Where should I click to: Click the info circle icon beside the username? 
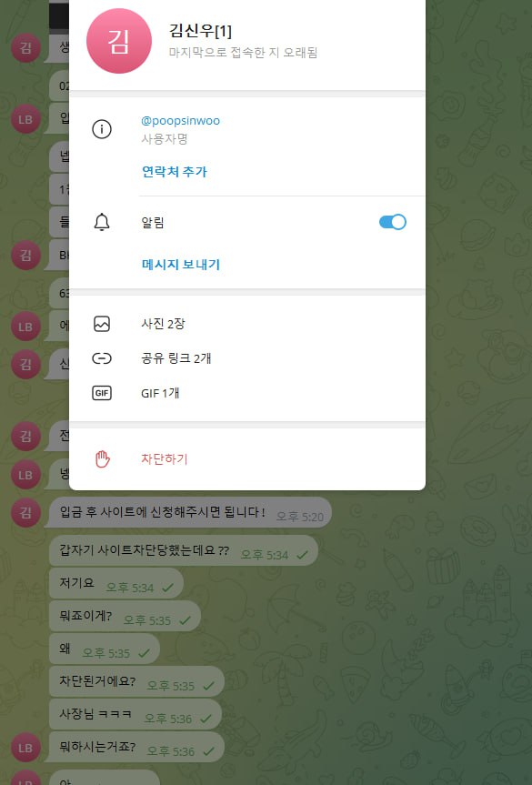point(102,130)
